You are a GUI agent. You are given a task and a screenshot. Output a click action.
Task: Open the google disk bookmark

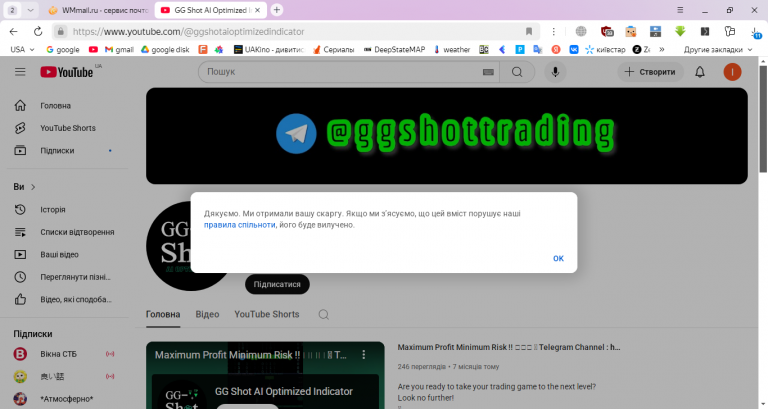point(165,49)
